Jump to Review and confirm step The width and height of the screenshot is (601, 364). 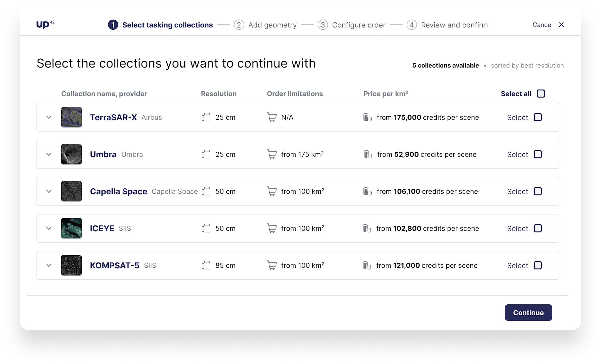pyautogui.click(x=447, y=25)
